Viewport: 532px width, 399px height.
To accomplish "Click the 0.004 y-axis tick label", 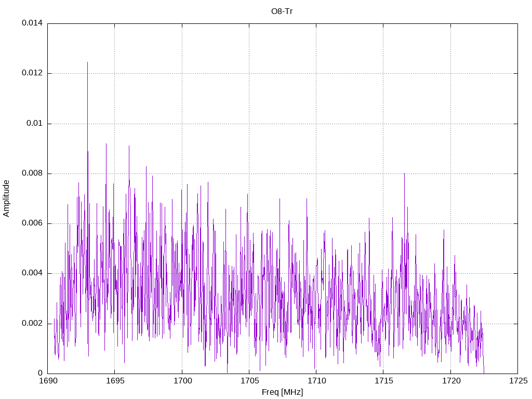I will [x=32, y=273].
